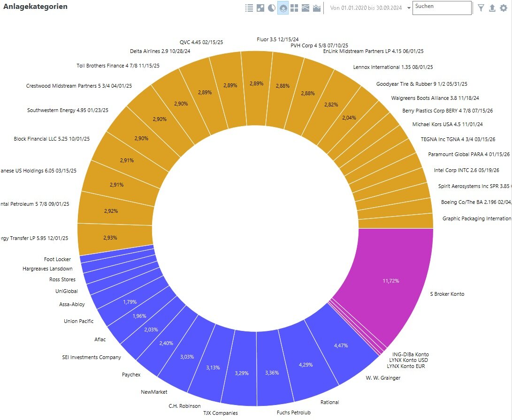Select the donut chart view icon

[283, 8]
